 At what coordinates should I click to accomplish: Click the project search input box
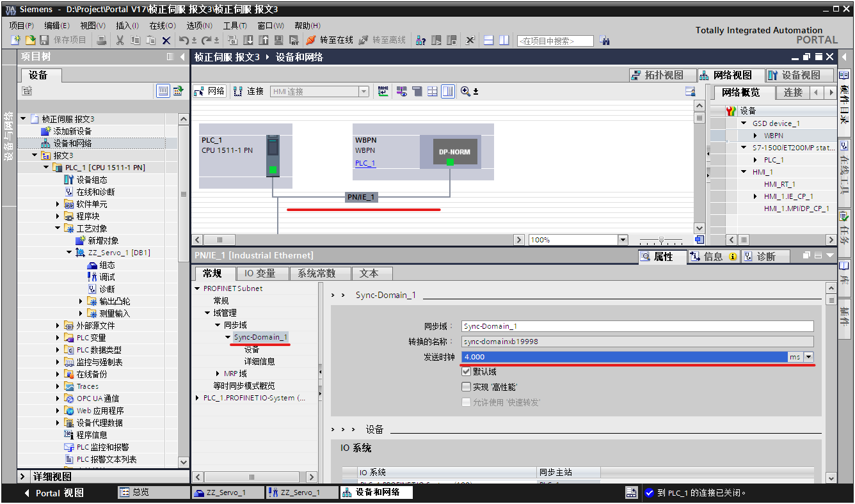tap(555, 41)
